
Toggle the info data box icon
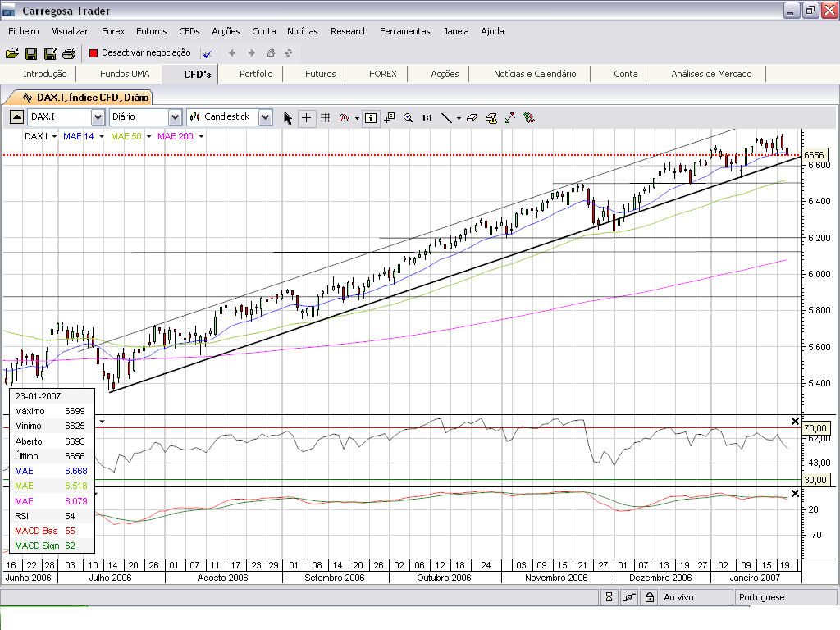point(371,118)
